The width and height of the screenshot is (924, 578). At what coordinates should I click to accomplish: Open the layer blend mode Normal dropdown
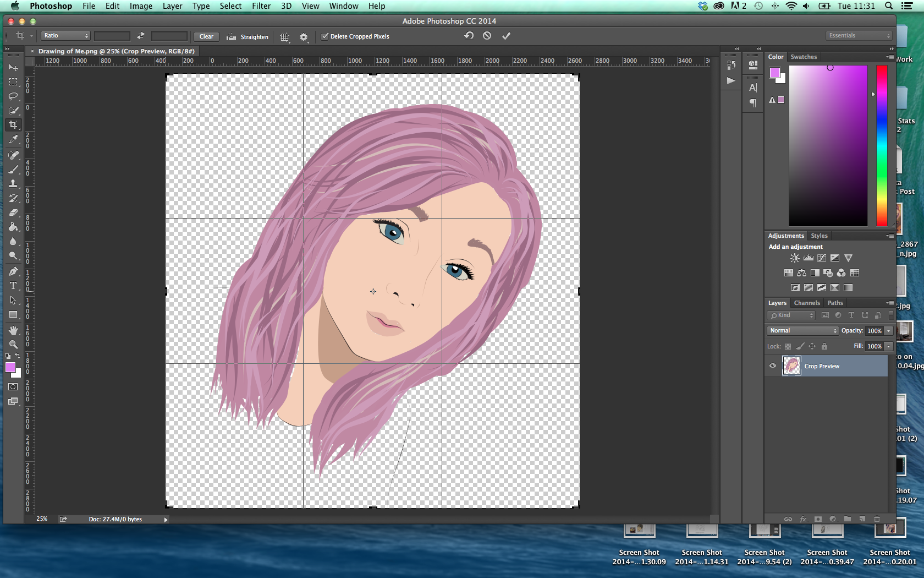tap(802, 331)
